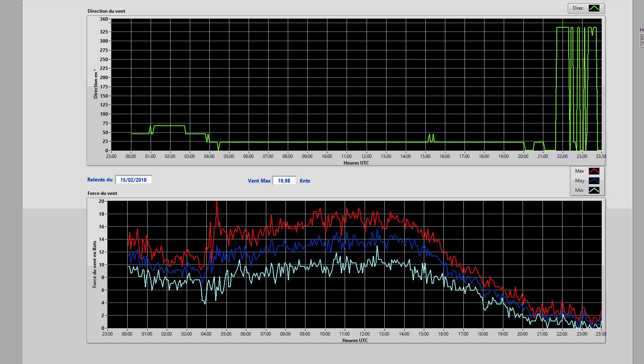644x364 pixels.
Task: Click the 12:00 label on force graph
Action: [x=364, y=334]
